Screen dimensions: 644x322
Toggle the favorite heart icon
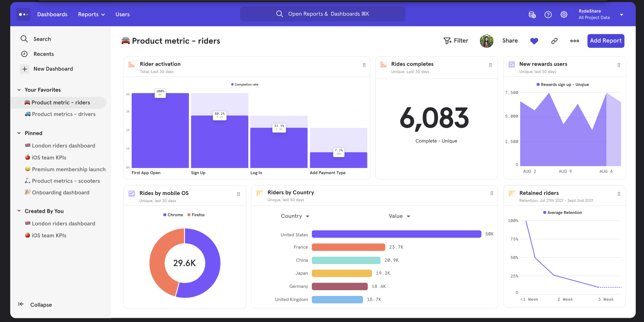pos(534,41)
